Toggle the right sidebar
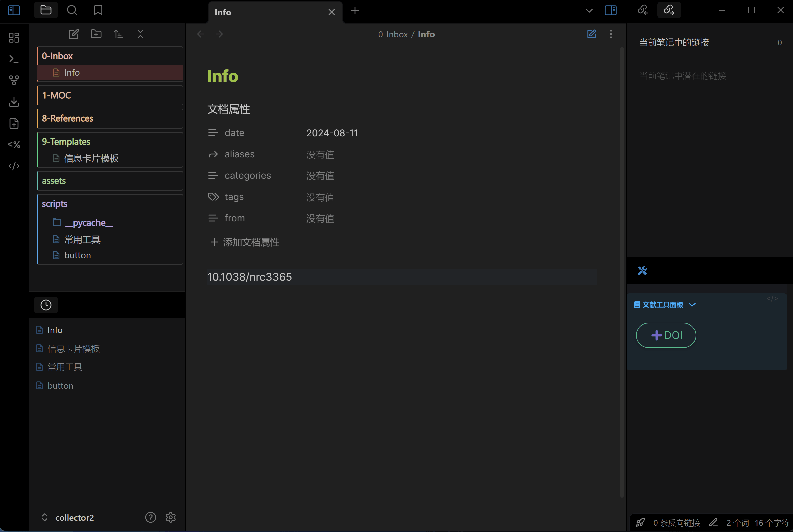 [x=610, y=10]
